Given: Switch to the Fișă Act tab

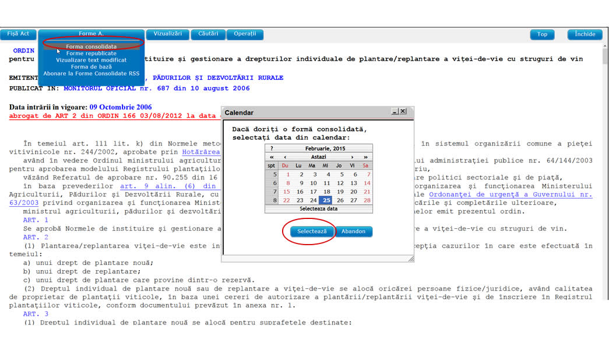Looking at the screenshot, I should [18, 34].
